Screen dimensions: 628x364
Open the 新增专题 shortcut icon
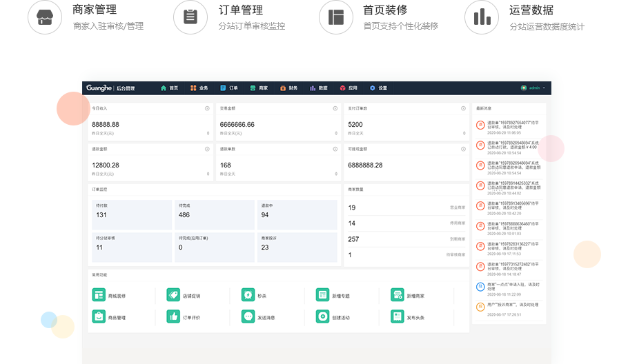(322, 295)
